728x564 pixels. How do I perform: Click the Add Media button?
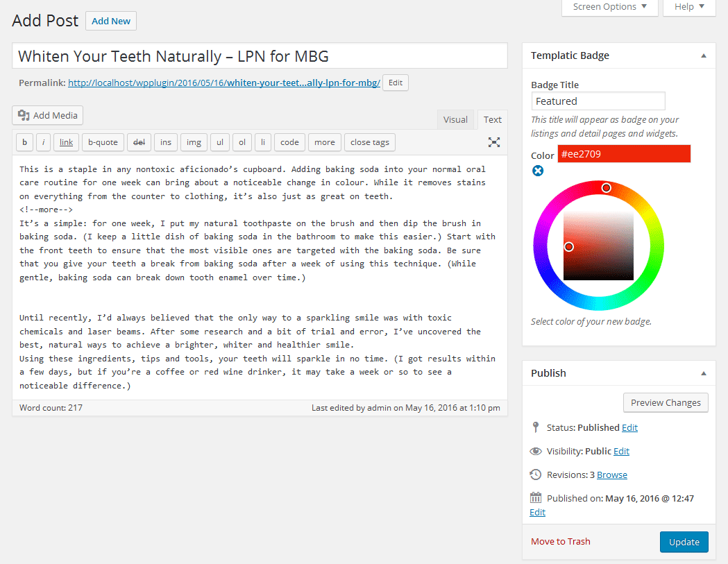[x=47, y=115]
